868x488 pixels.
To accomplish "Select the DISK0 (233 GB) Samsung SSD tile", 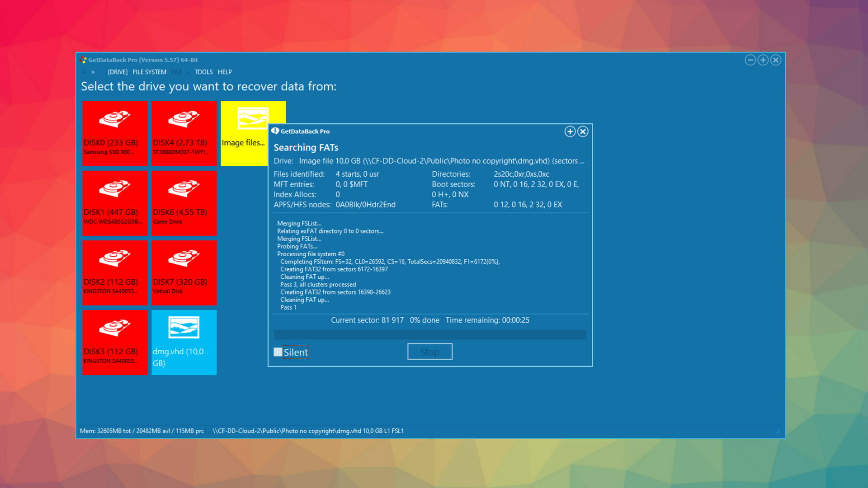I will pyautogui.click(x=115, y=133).
